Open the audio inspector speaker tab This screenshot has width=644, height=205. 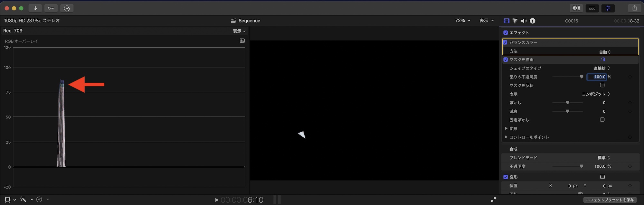pos(524,21)
